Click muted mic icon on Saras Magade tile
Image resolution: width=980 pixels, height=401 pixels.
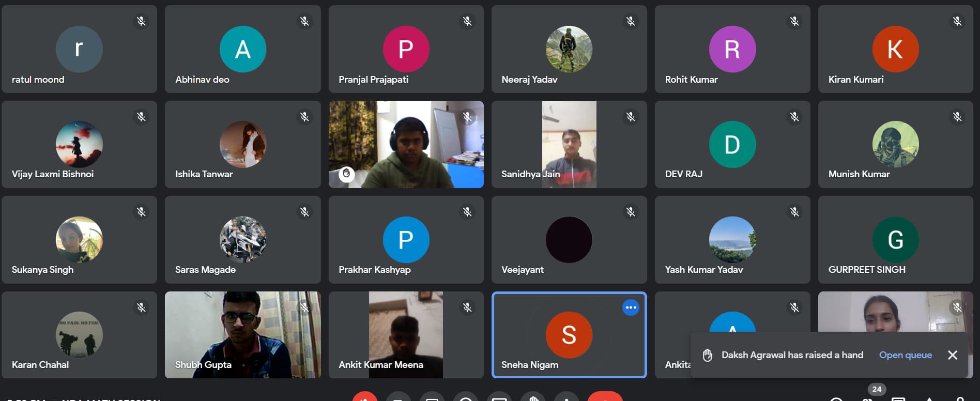(x=304, y=212)
